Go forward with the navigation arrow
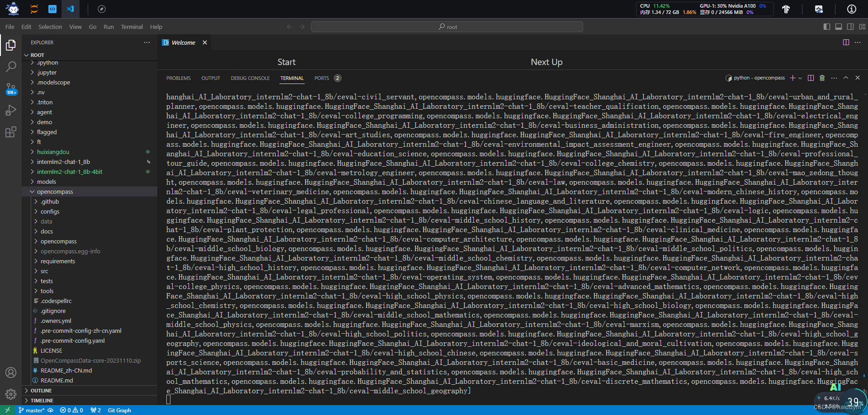 click(x=302, y=27)
